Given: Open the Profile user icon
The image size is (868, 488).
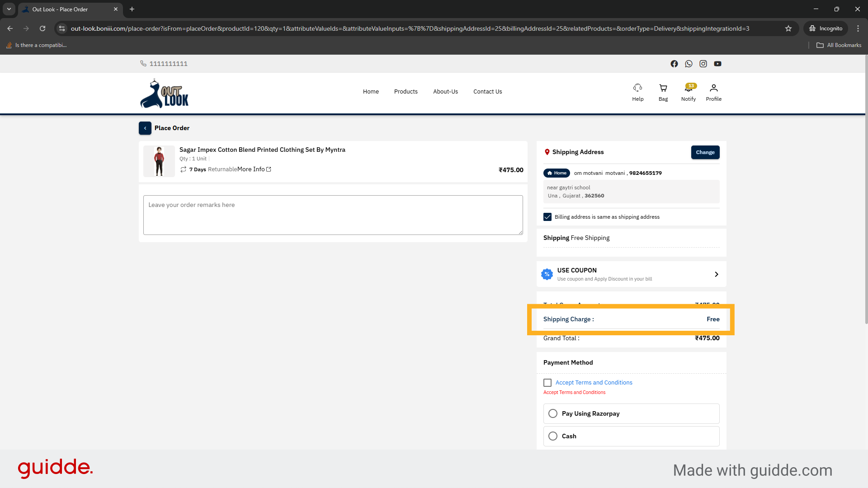Looking at the screenshot, I should coord(713,88).
